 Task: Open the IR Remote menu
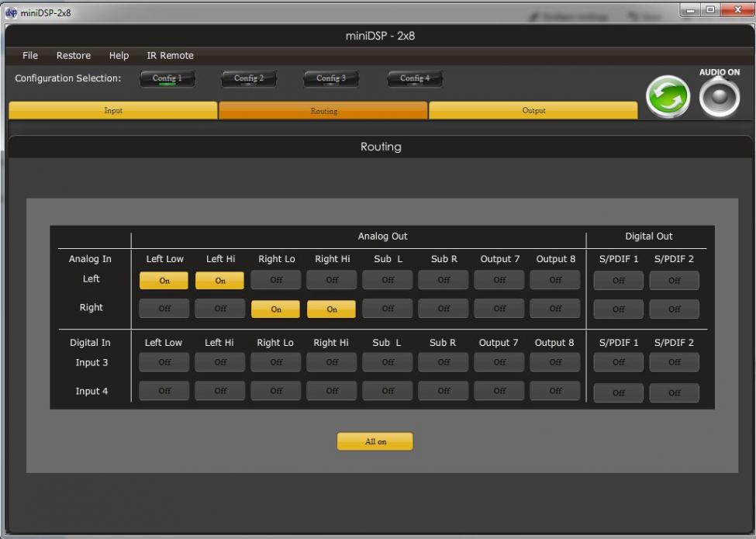(170, 55)
